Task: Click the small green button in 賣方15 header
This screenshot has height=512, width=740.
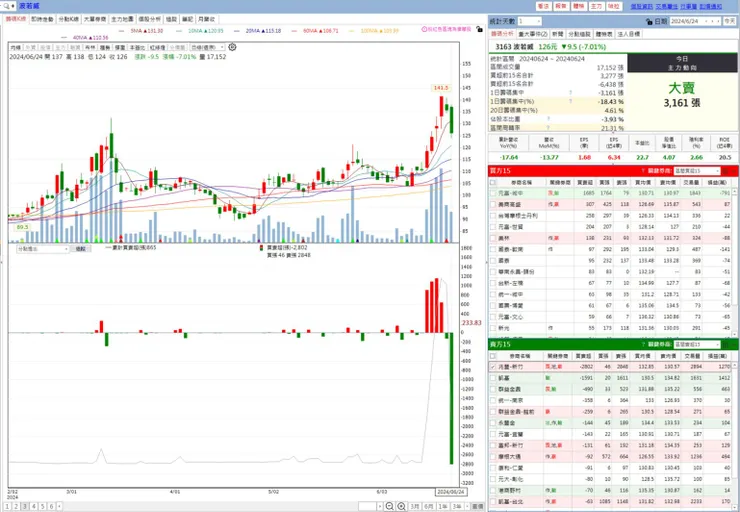Action: (726, 344)
